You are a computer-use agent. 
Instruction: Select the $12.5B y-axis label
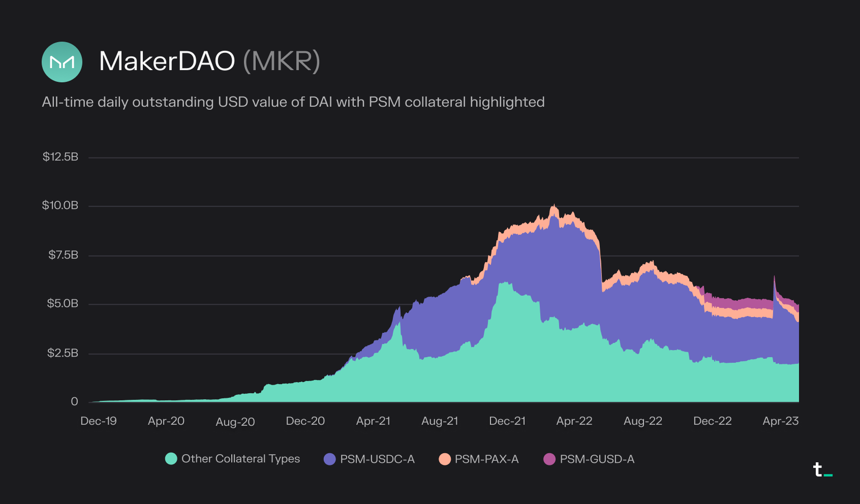[x=60, y=156]
